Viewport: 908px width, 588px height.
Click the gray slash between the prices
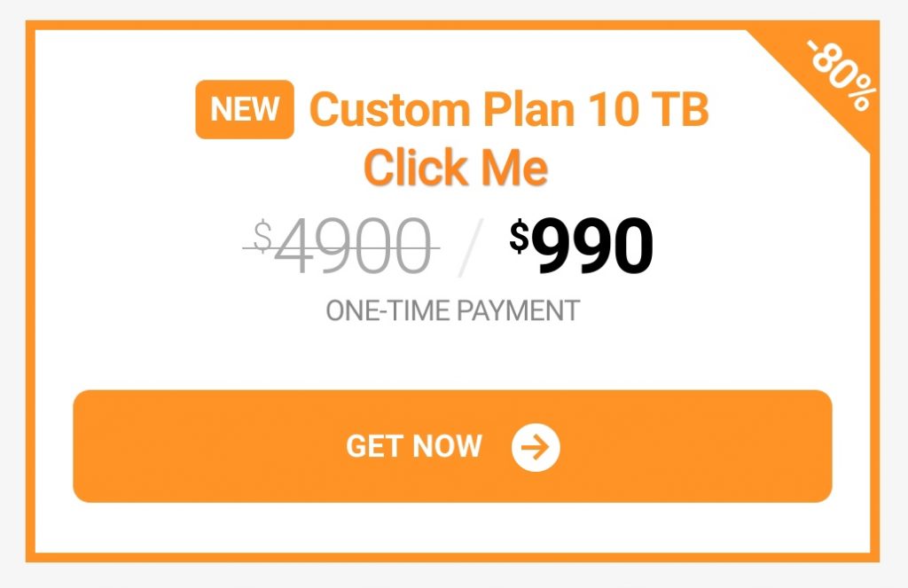(470, 248)
